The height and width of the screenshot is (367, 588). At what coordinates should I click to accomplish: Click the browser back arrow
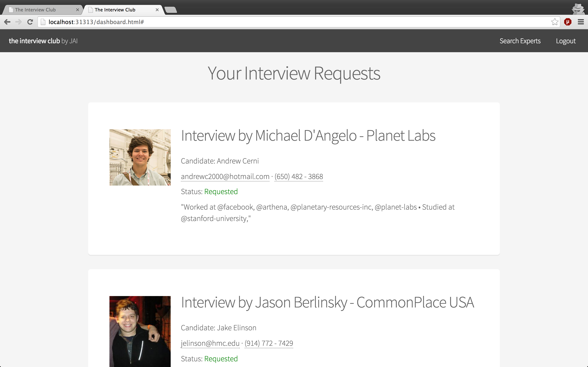pos(7,22)
